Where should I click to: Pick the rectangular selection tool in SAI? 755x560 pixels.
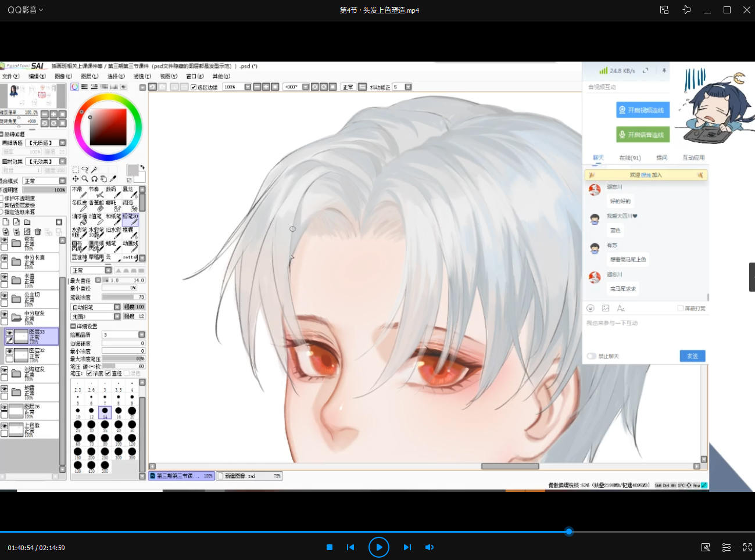coord(76,170)
